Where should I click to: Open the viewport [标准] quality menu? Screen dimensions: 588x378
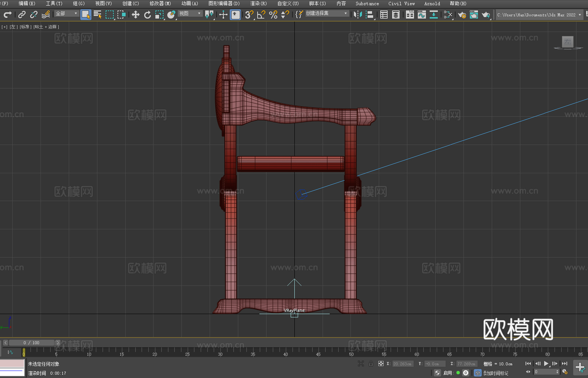coord(26,27)
